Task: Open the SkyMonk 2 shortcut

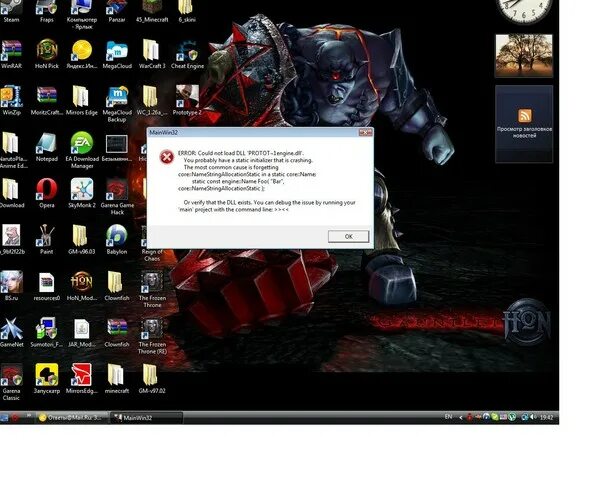Action: tap(82, 194)
